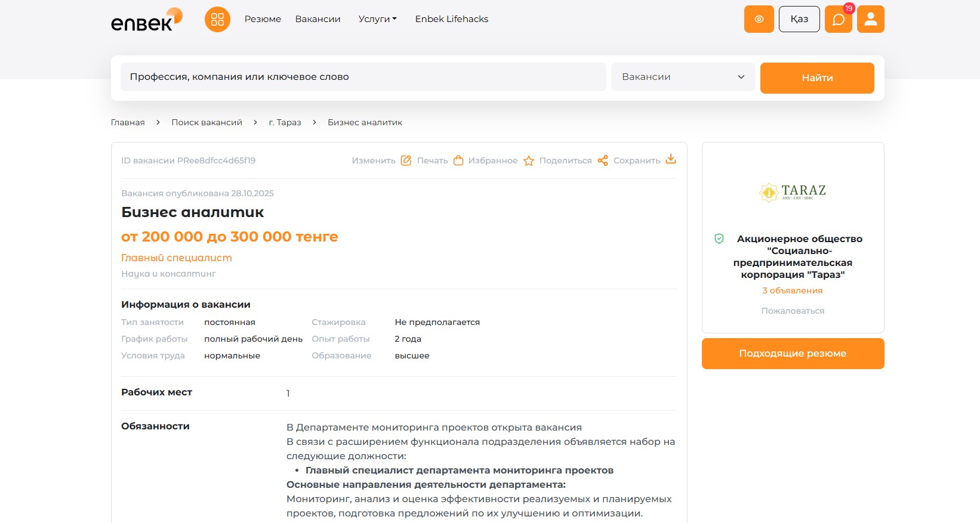The image size is (980, 523).
Task: Click the edit pencil icon next to Изменить
Action: 406,160
